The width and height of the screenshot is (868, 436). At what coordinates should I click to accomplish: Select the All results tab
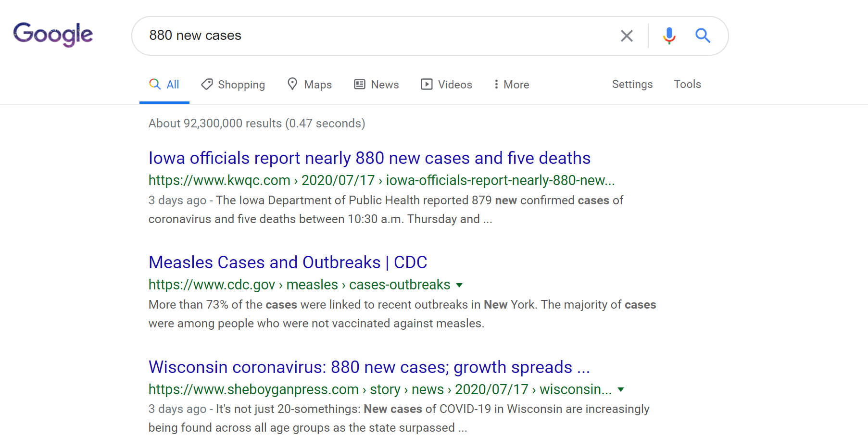point(164,85)
